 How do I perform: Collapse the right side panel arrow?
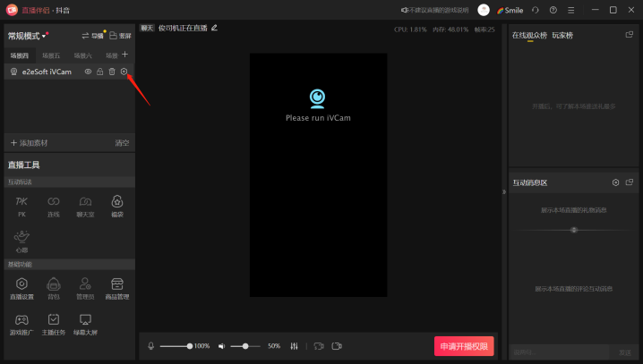click(502, 192)
